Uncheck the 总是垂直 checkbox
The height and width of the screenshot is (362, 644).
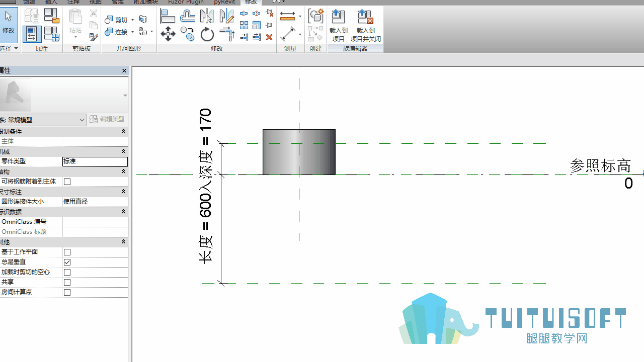click(67, 262)
